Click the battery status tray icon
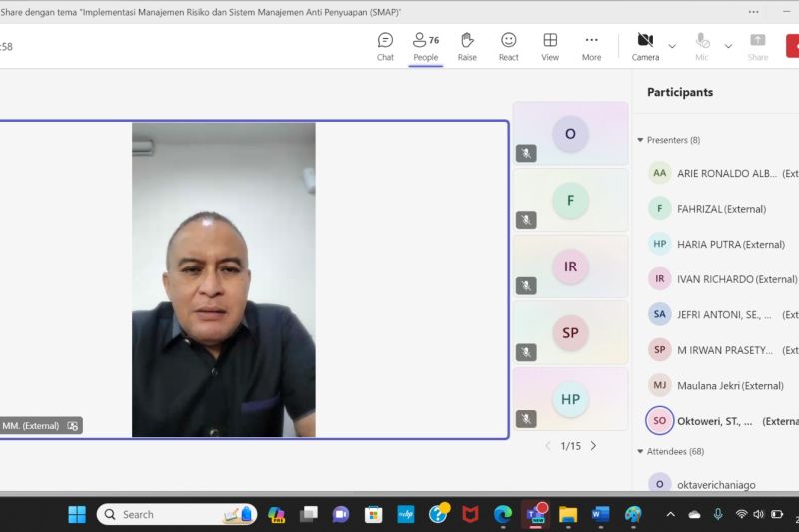Viewport: 799px width, 532px height. (x=777, y=514)
